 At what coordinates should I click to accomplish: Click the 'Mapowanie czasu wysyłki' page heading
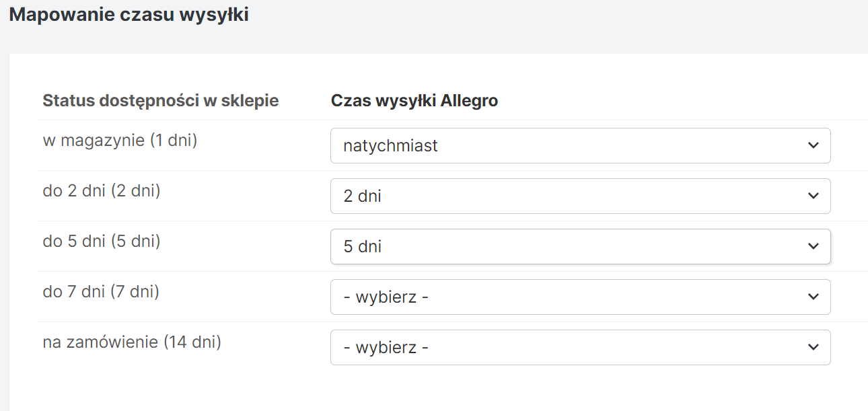pyautogui.click(x=129, y=15)
